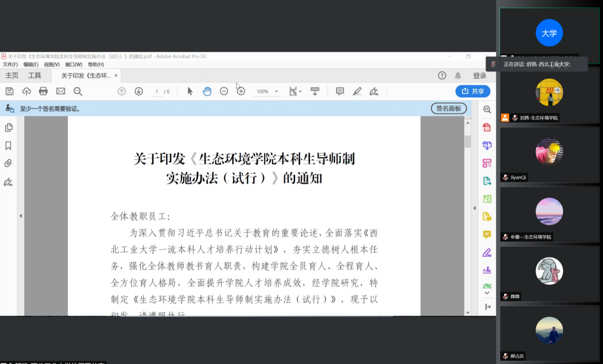Viewport: 603px width, 364px height.
Task: Zoom out with the minus circle icon
Action: pos(224,91)
